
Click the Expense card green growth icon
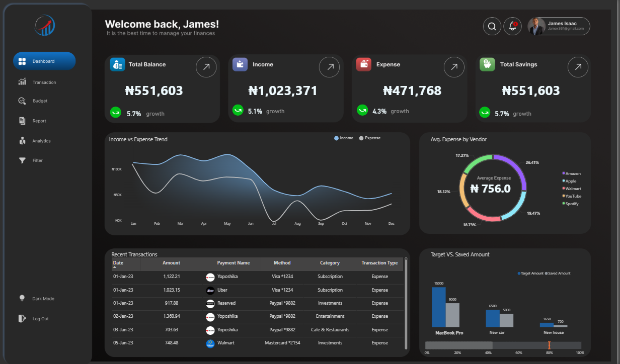point(362,110)
